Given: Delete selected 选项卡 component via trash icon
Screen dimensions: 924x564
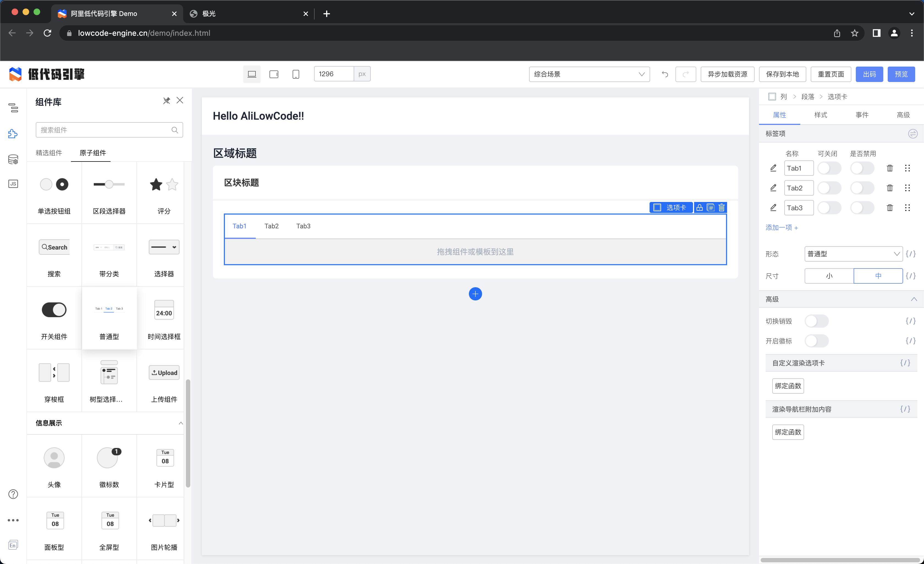Looking at the screenshot, I should (722, 207).
